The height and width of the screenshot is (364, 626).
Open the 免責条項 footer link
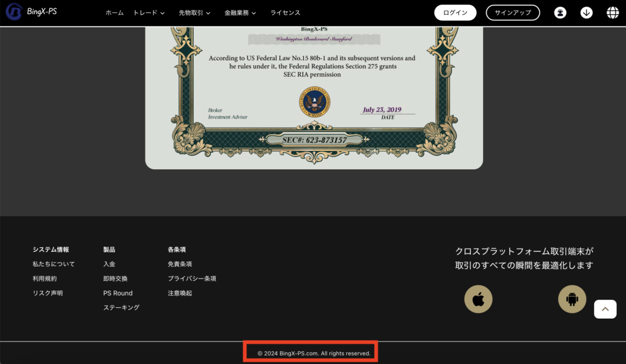pos(180,264)
